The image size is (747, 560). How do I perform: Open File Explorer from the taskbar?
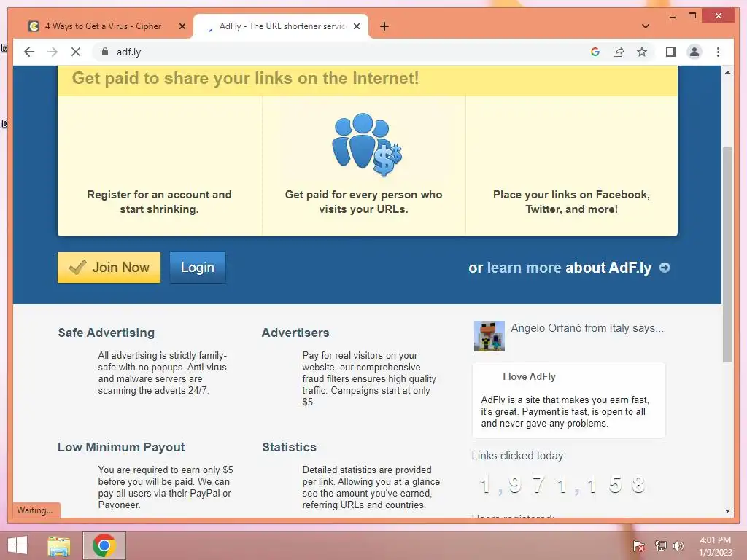click(x=59, y=545)
